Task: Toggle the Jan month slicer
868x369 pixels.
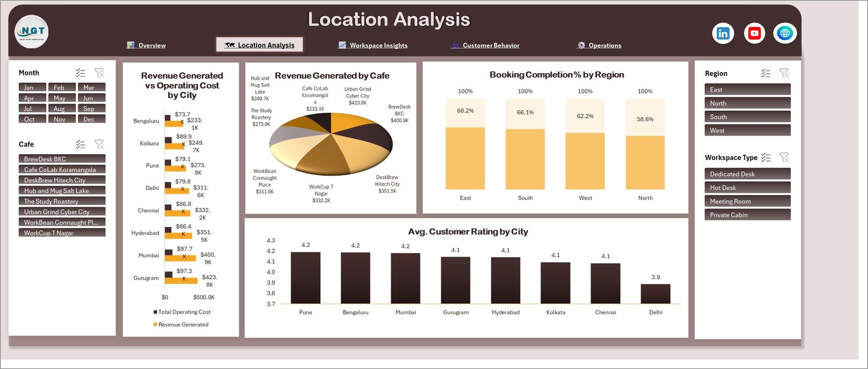Action: pos(32,87)
